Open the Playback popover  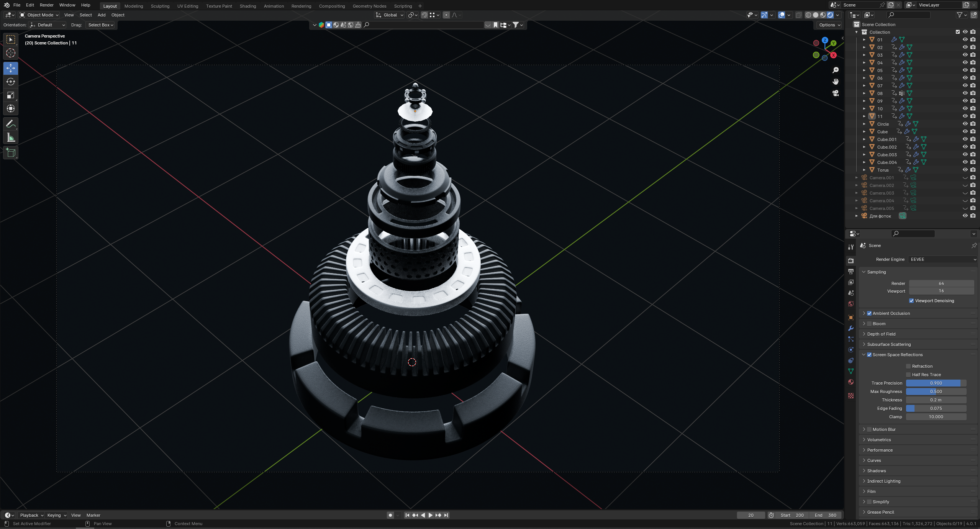coord(31,515)
